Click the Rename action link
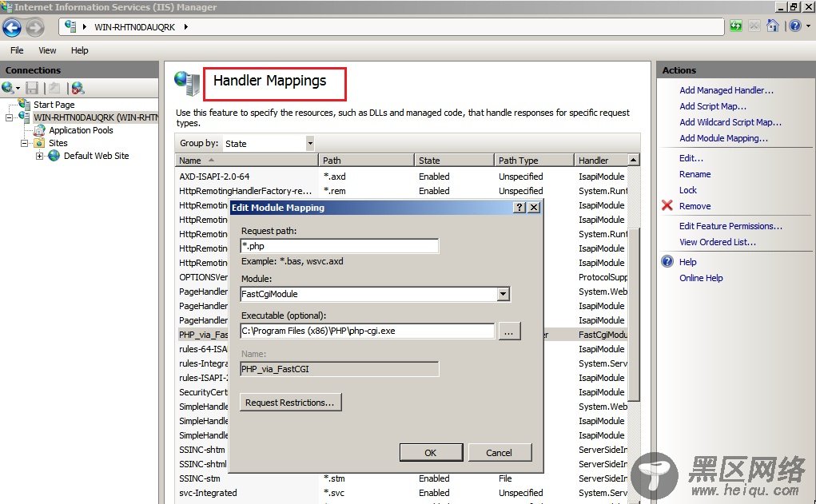This screenshot has height=504, width=816. (x=695, y=173)
